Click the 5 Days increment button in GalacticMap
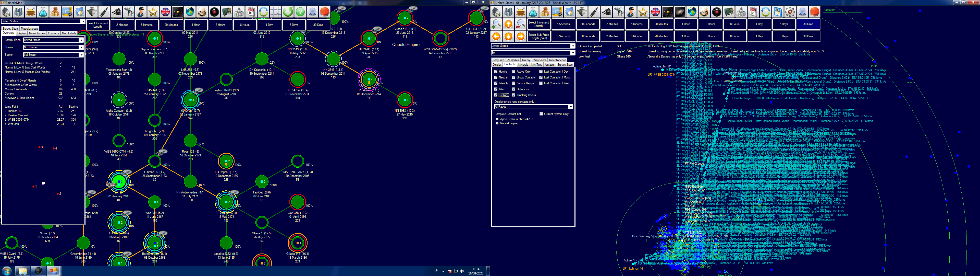The height and width of the screenshot is (276, 980). point(294,25)
